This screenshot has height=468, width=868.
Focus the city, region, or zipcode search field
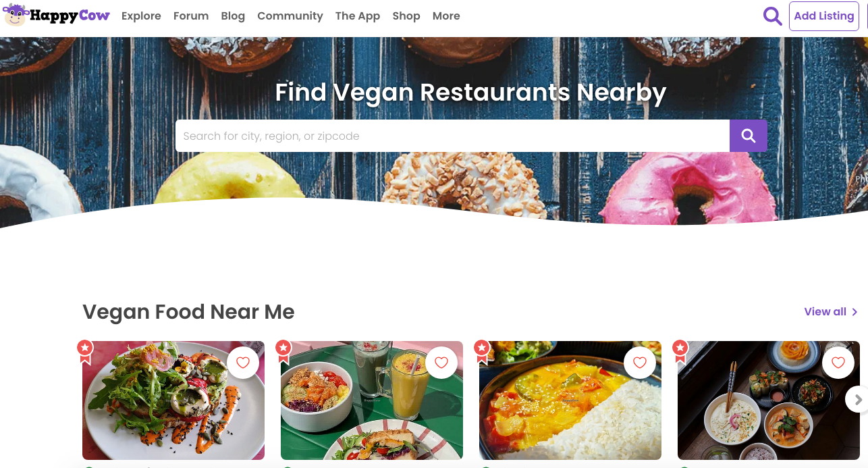pyautogui.click(x=452, y=136)
